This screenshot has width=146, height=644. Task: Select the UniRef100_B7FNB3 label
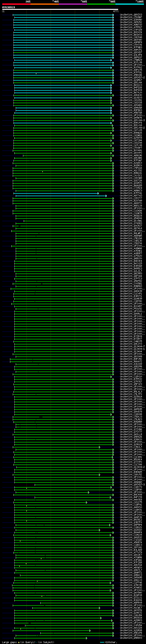coord(131,48)
